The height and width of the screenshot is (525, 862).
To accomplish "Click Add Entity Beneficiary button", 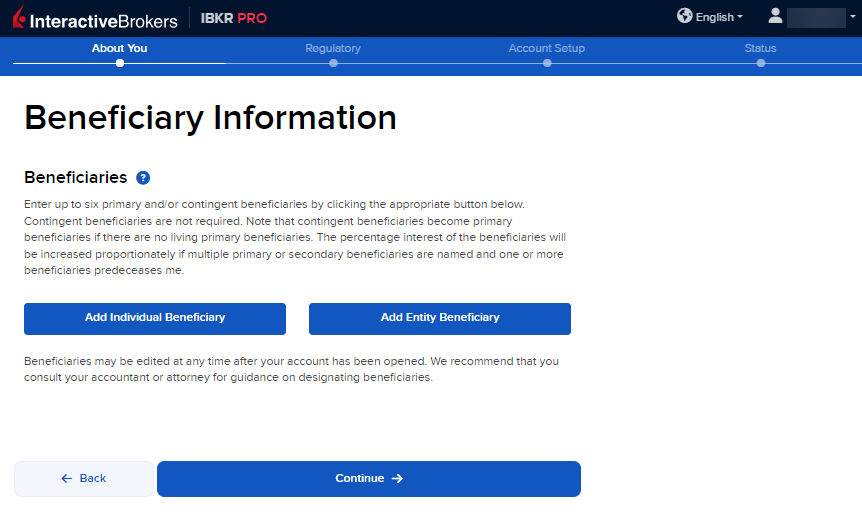I will point(440,319).
